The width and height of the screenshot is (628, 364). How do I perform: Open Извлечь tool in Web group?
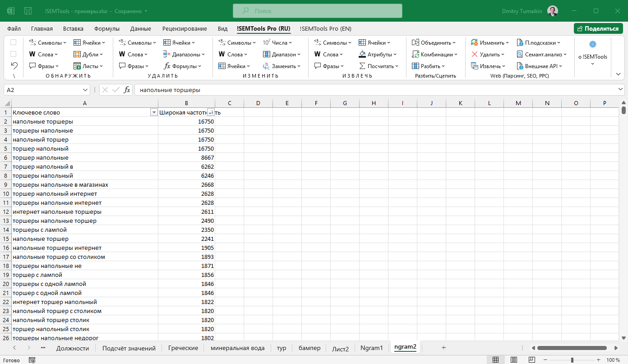click(488, 66)
